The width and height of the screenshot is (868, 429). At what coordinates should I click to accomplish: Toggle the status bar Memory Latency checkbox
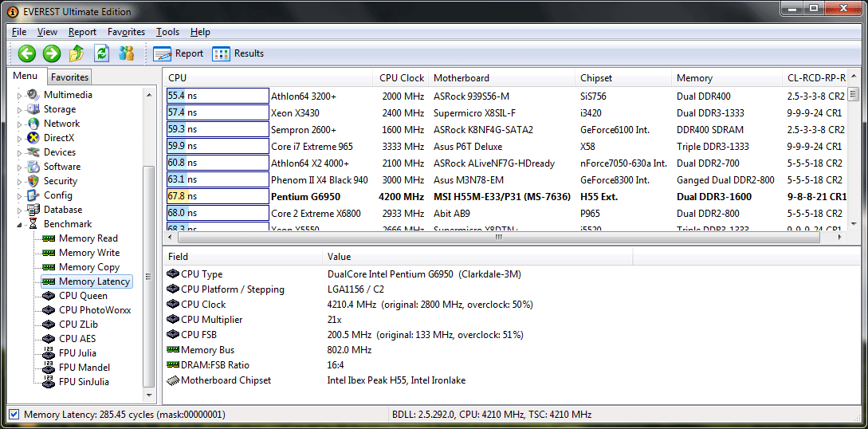point(14,414)
